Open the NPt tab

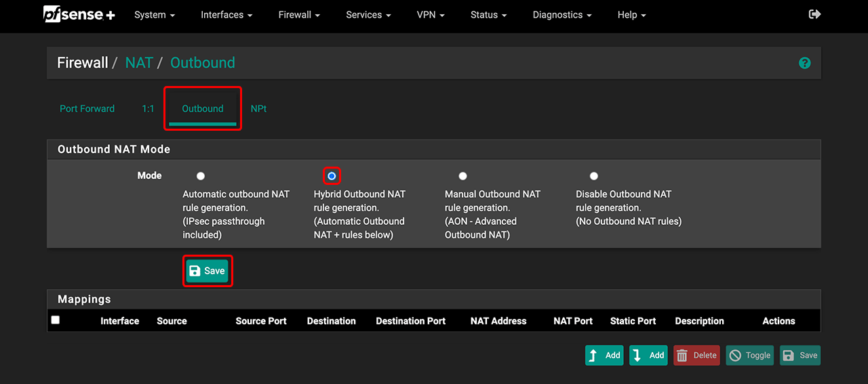click(x=258, y=109)
